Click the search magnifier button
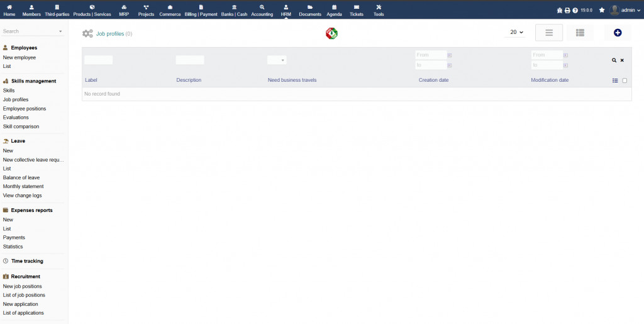644x324 pixels. 614,60
